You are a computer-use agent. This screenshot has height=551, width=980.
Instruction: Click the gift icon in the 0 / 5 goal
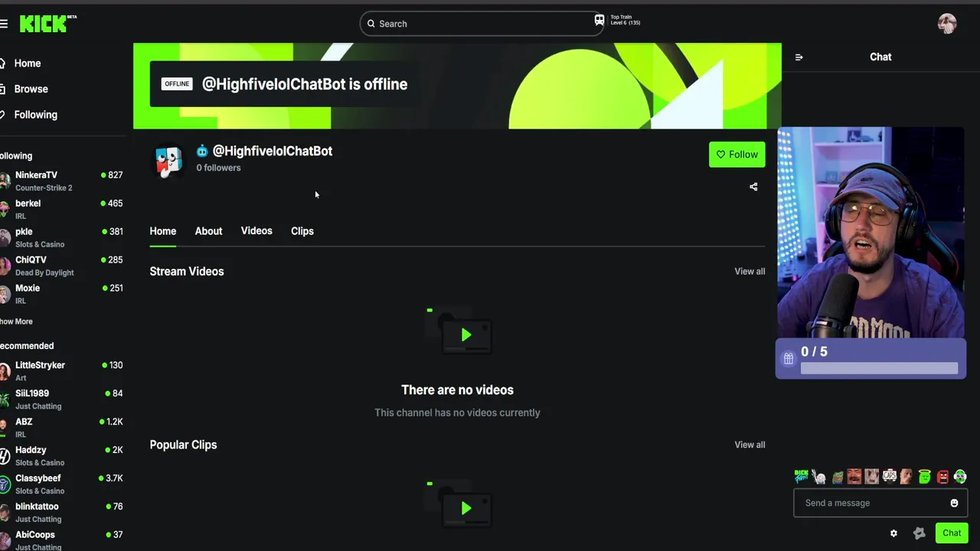pyautogui.click(x=789, y=358)
